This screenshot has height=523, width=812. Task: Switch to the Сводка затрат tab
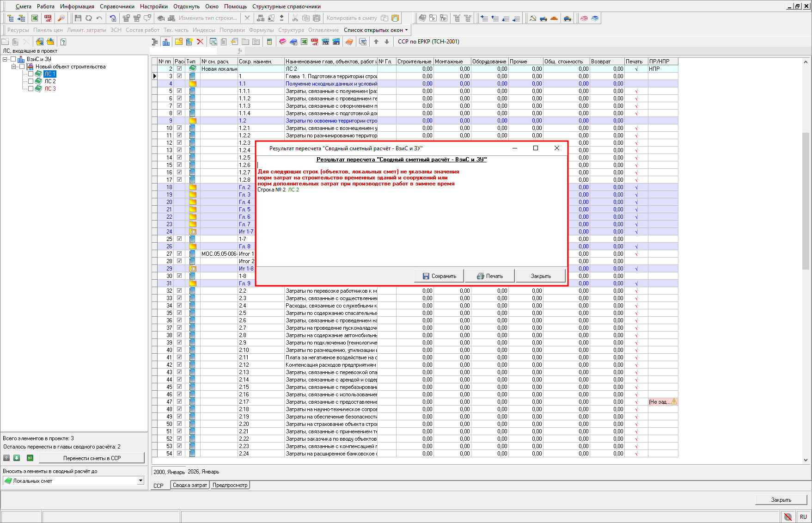[x=190, y=485]
